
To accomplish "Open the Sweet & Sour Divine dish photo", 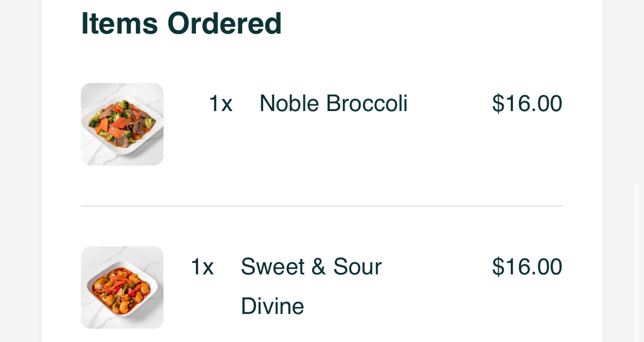I will pos(122,288).
